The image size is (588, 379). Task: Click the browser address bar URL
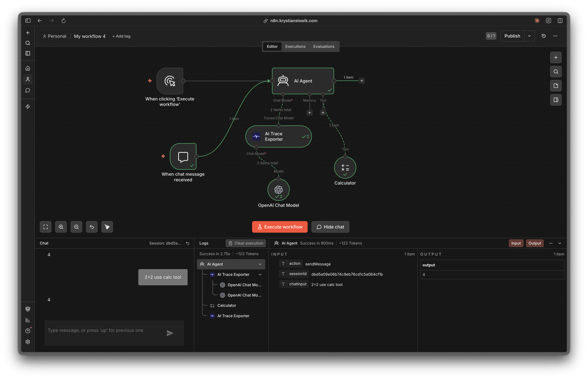[x=294, y=21]
